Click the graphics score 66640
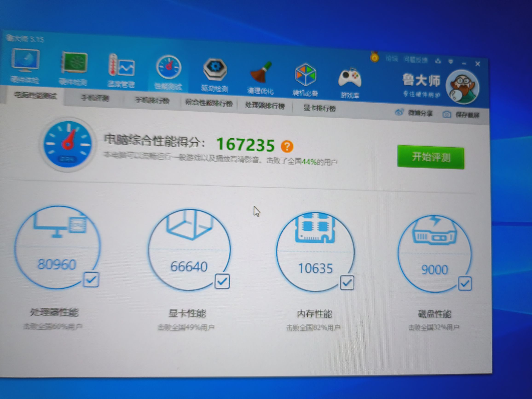 189,267
